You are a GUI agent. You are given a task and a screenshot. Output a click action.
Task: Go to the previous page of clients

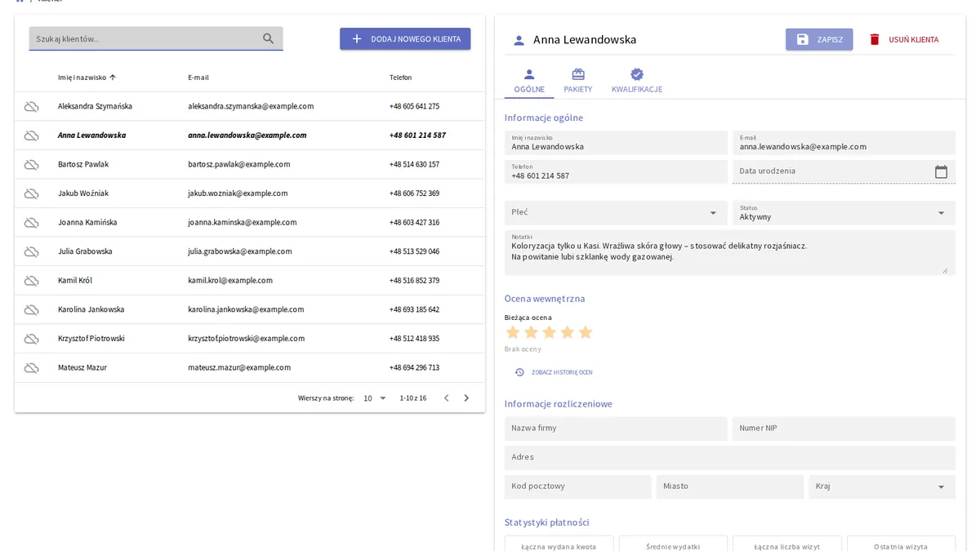click(x=446, y=398)
